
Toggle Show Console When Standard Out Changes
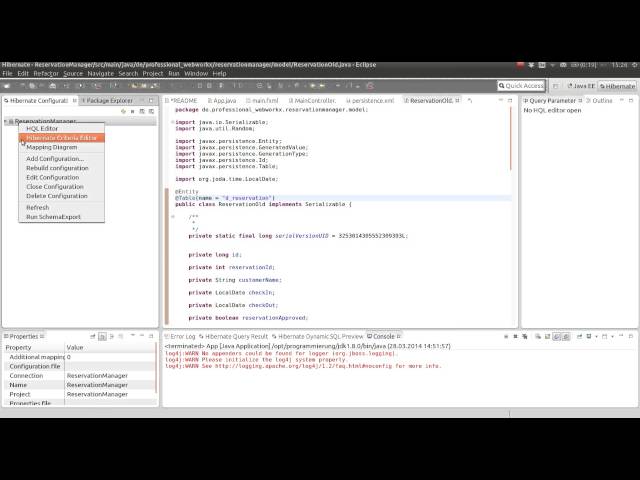(557, 336)
